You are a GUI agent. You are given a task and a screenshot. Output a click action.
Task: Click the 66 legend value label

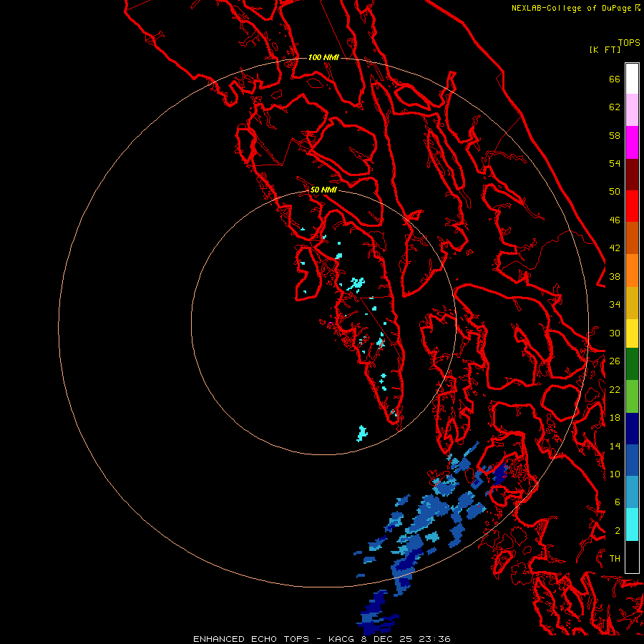coord(615,79)
